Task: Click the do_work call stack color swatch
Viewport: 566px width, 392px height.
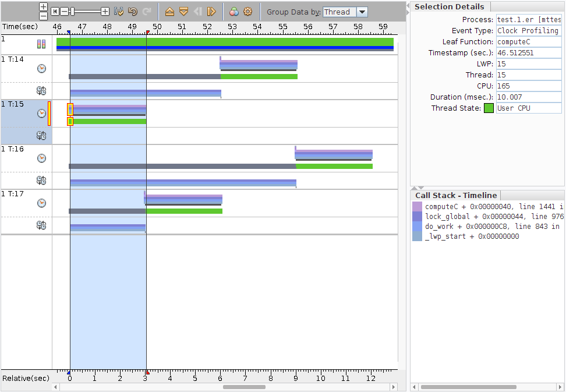Action: (x=417, y=227)
